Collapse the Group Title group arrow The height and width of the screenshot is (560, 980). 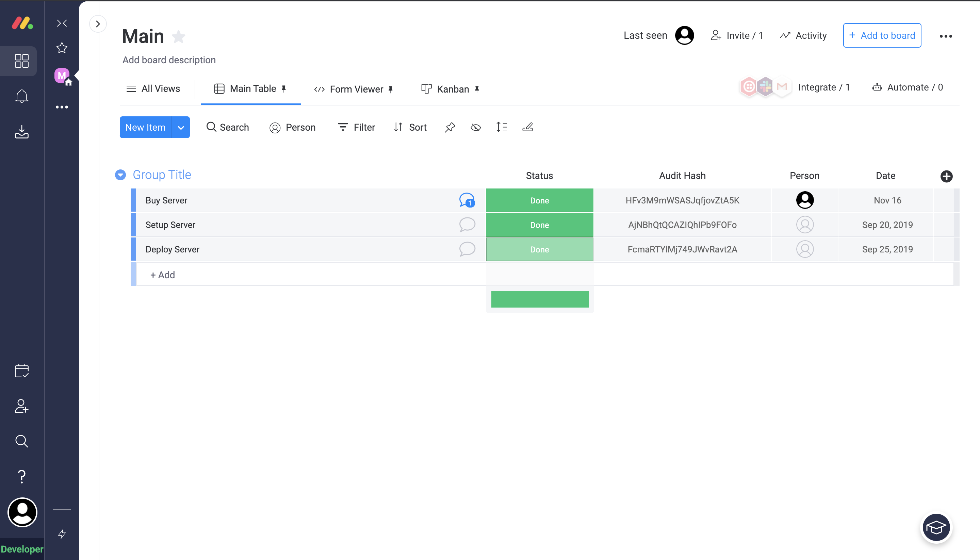(120, 175)
